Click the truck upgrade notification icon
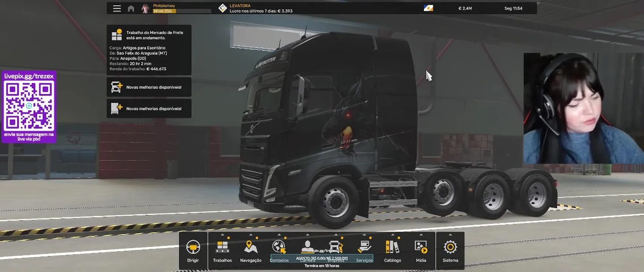This screenshot has width=644, height=272. [x=117, y=87]
